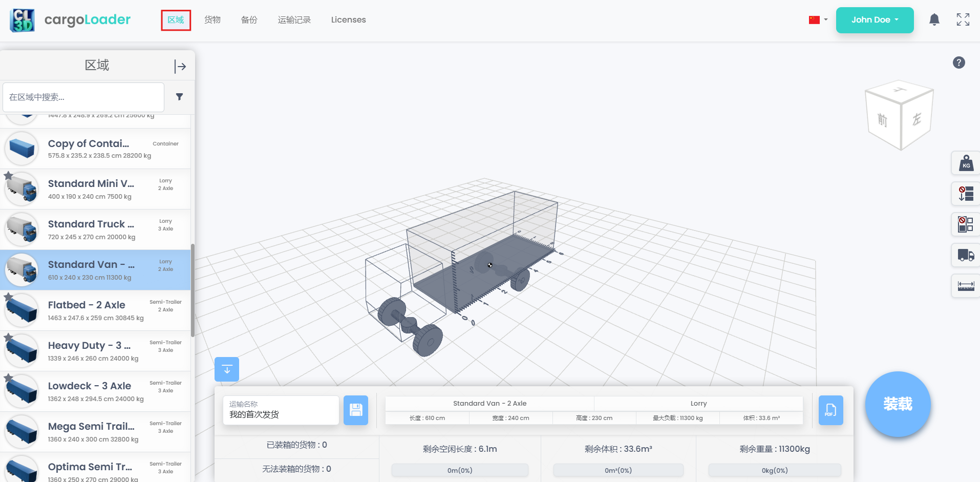980x482 pixels.
Task: Enter fullscreen with the expand icon
Action: (x=963, y=20)
